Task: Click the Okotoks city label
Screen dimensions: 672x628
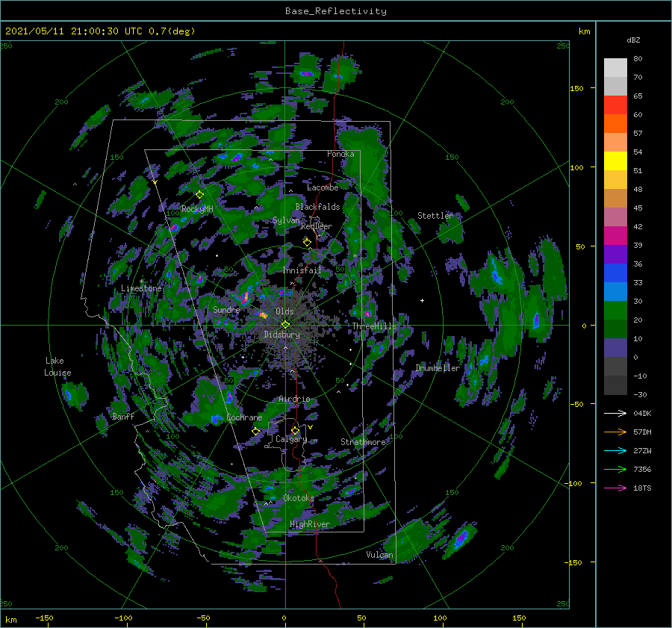Action: pos(299,497)
